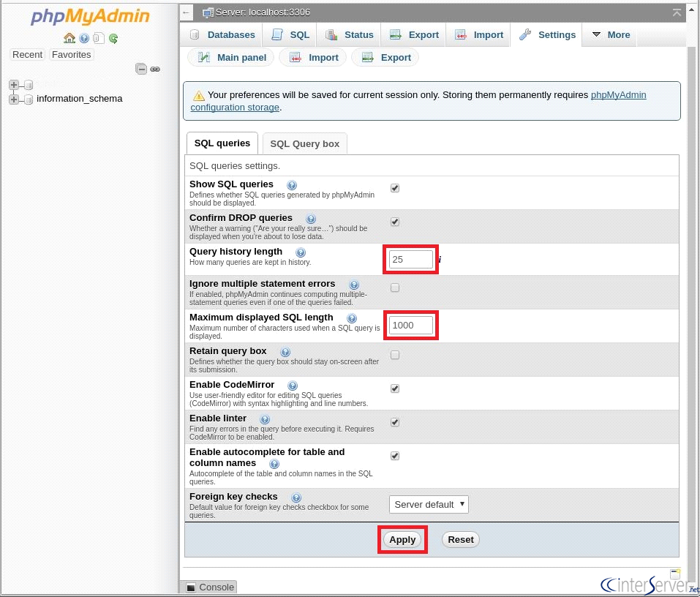Expand the information_schema database tree node
700x597 pixels.
coord(14,99)
